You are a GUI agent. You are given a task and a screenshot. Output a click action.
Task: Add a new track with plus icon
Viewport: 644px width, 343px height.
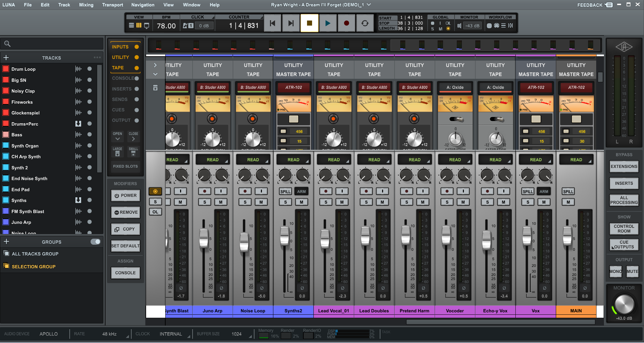pyautogui.click(x=6, y=58)
